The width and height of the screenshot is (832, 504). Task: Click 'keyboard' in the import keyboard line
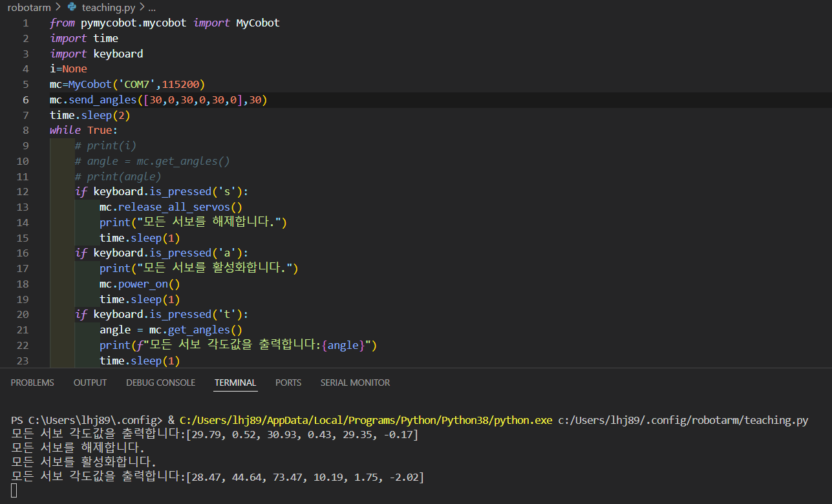[118, 54]
